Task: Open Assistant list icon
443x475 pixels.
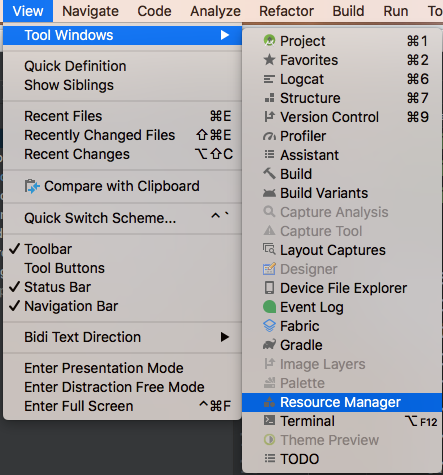Action: coord(269,155)
